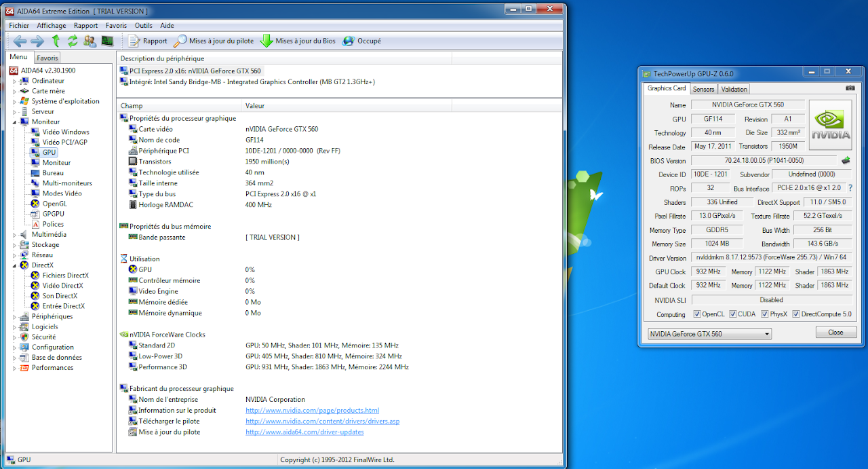Click the GPU-Z camera screenshot icon

click(x=850, y=88)
